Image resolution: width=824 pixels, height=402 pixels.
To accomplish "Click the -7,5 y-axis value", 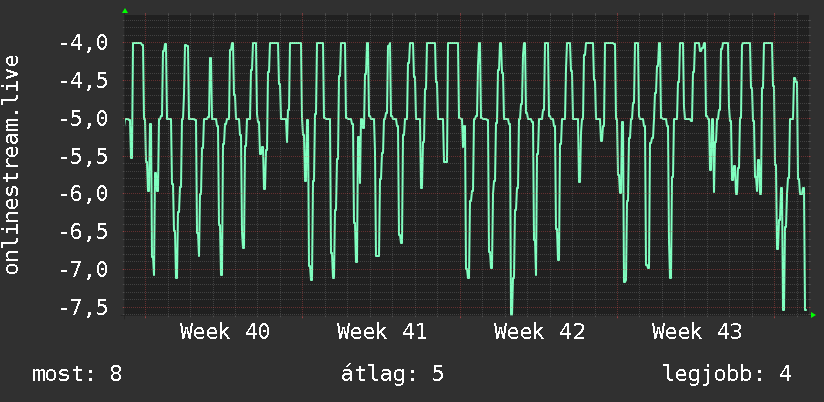I will click(x=84, y=307).
